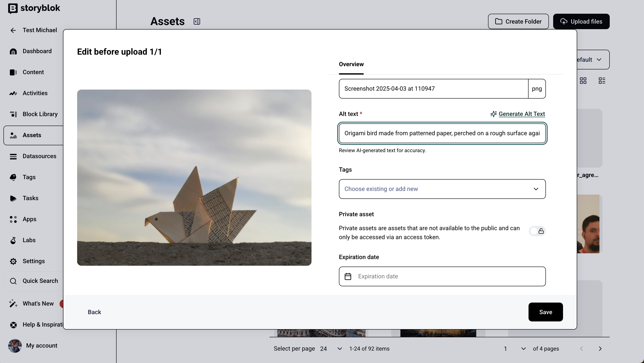Image resolution: width=644 pixels, height=363 pixels.
Task: Click the My account avatar
Action: (x=15, y=346)
